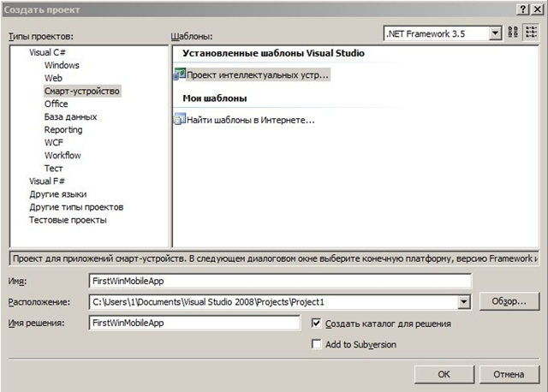Select Office project type
Viewport: 548px width, 392px height.
pyautogui.click(x=56, y=104)
